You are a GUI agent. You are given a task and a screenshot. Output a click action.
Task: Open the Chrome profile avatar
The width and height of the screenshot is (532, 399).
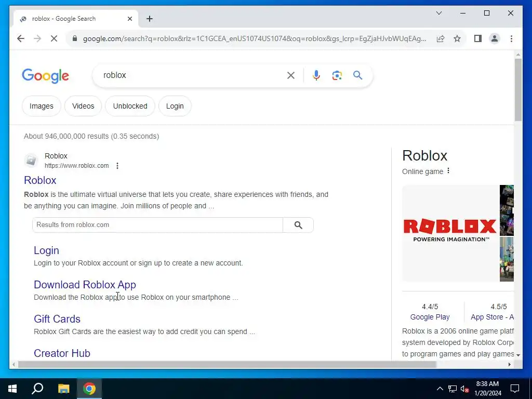click(495, 38)
